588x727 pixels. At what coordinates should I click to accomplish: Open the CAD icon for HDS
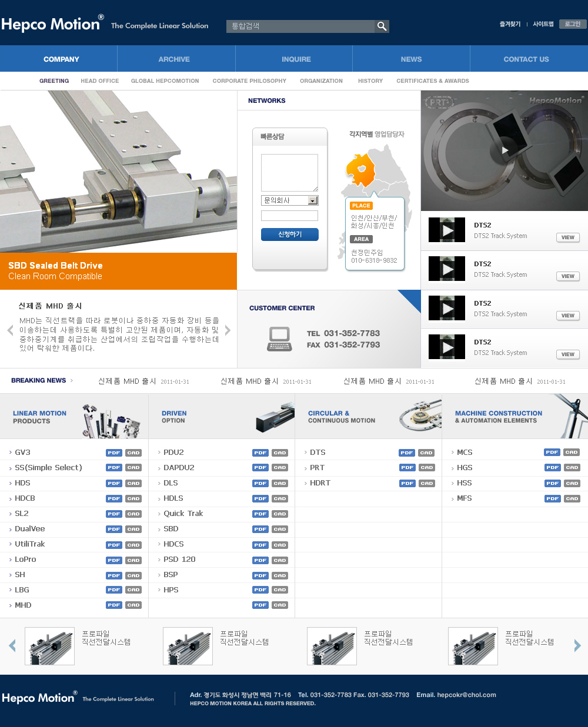(133, 483)
